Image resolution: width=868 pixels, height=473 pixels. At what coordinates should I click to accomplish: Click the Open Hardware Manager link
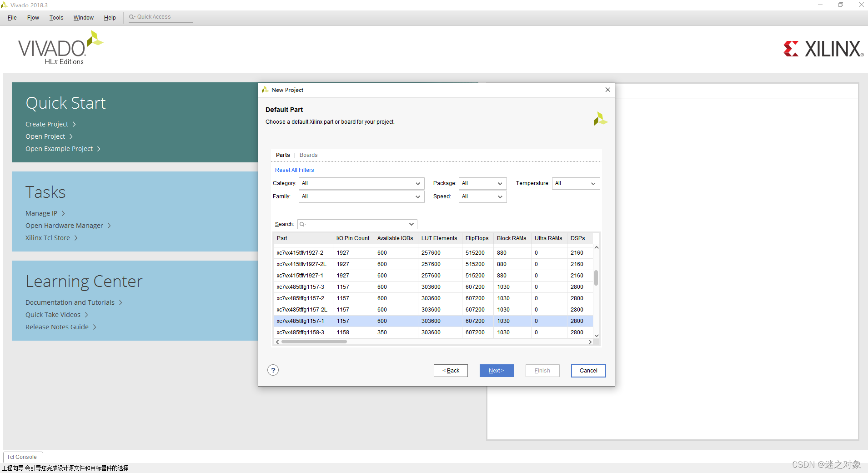point(64,226)
